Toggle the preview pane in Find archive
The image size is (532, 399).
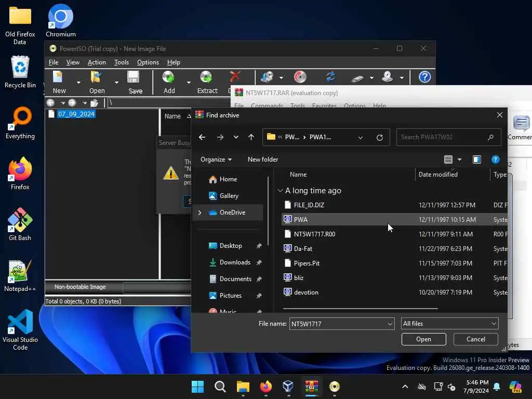(477, 159)
